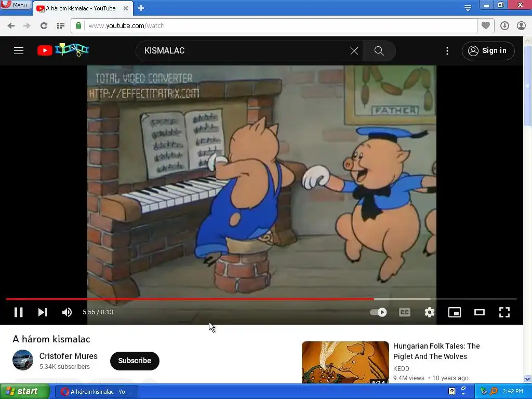
Task: Reload the page
Action: 44,26
